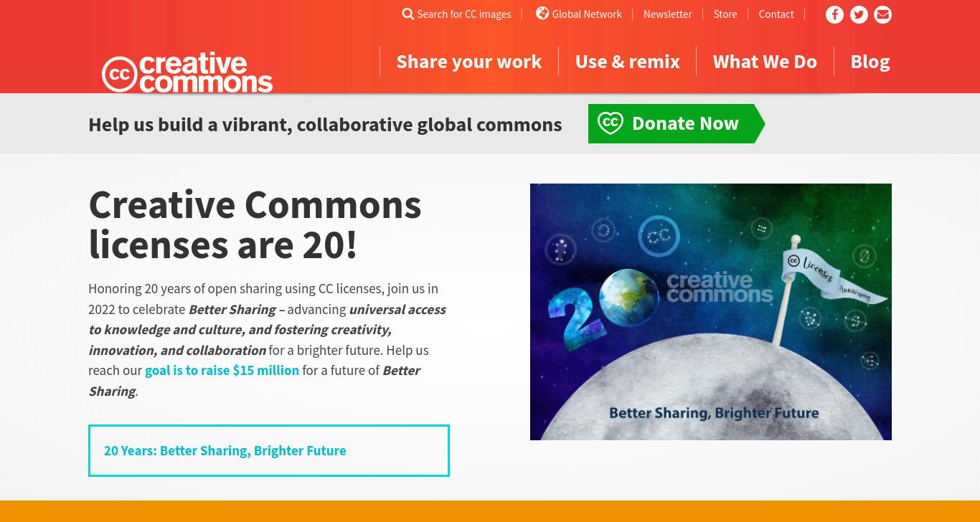Open the Newsletter link
The height and width of the screenshot is (522, 980).
pyautogui.click(x=667, y=14)
